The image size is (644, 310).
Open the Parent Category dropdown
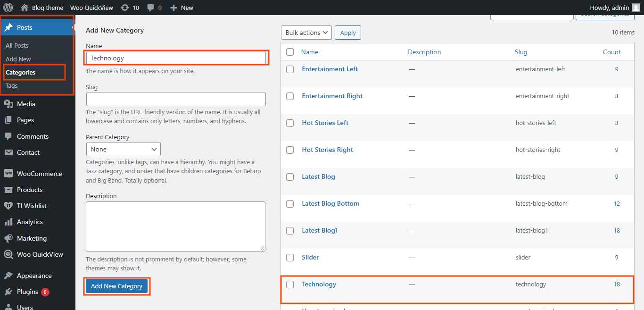[124, 149]
